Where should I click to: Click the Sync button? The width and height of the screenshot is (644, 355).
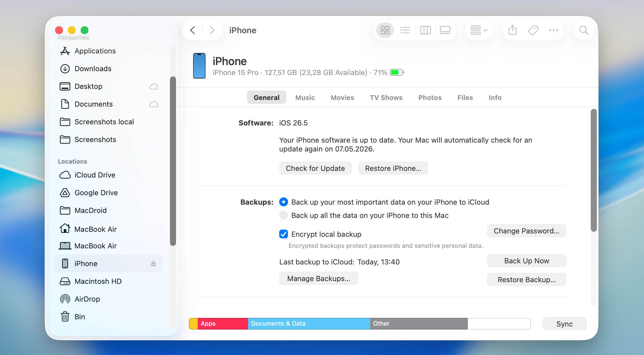point(564,324)
